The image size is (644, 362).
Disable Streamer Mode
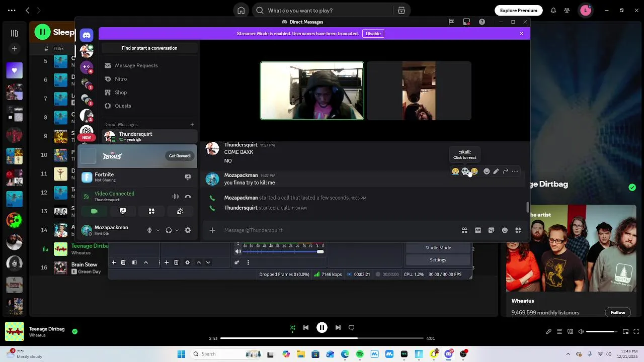coord(373,34)
